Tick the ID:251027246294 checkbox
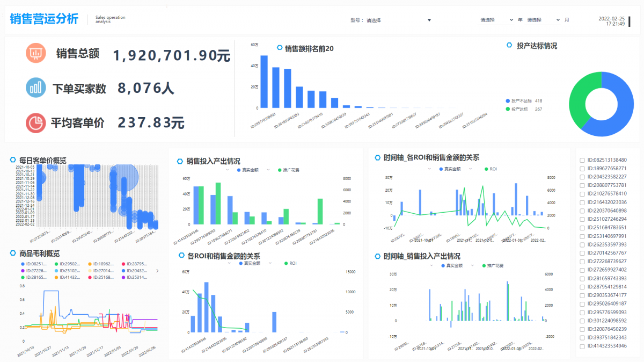The width and height of the screenshot is (644, 362). [583, 219]
